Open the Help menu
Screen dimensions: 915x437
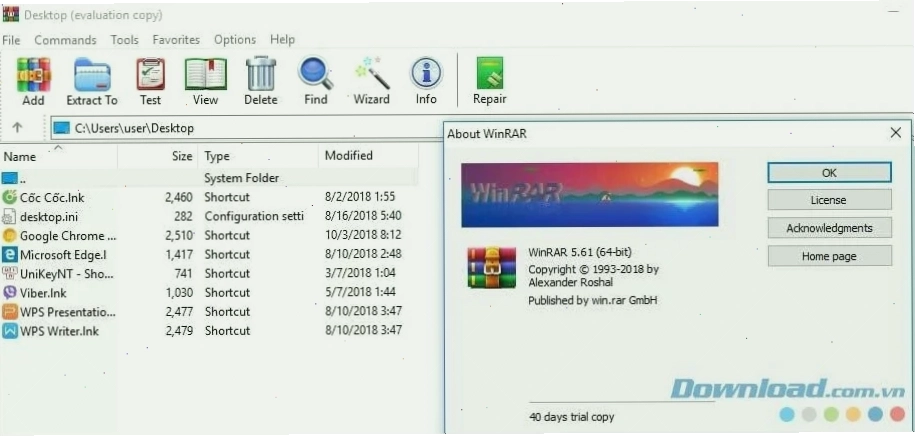click(x=282, y=40)
